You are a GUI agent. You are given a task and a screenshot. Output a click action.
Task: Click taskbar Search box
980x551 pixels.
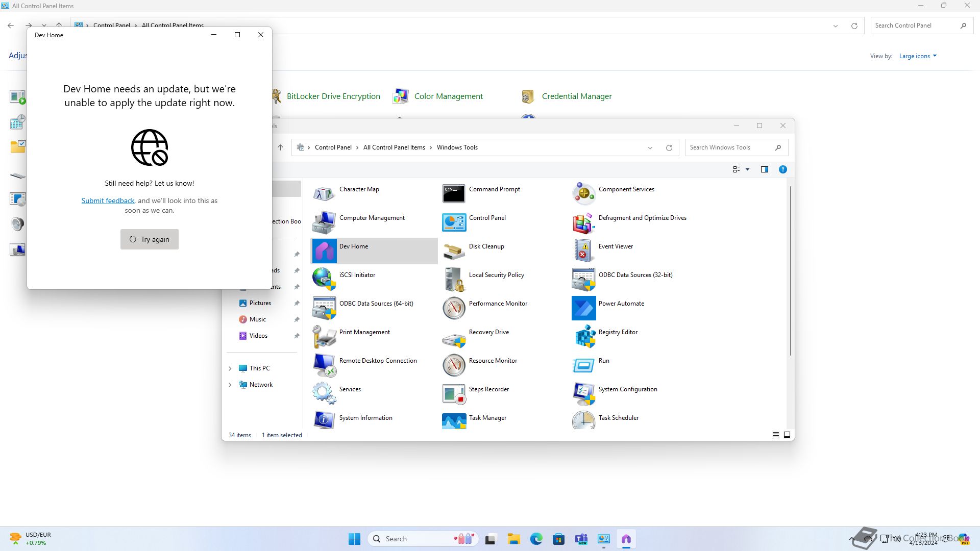(423, 539)
